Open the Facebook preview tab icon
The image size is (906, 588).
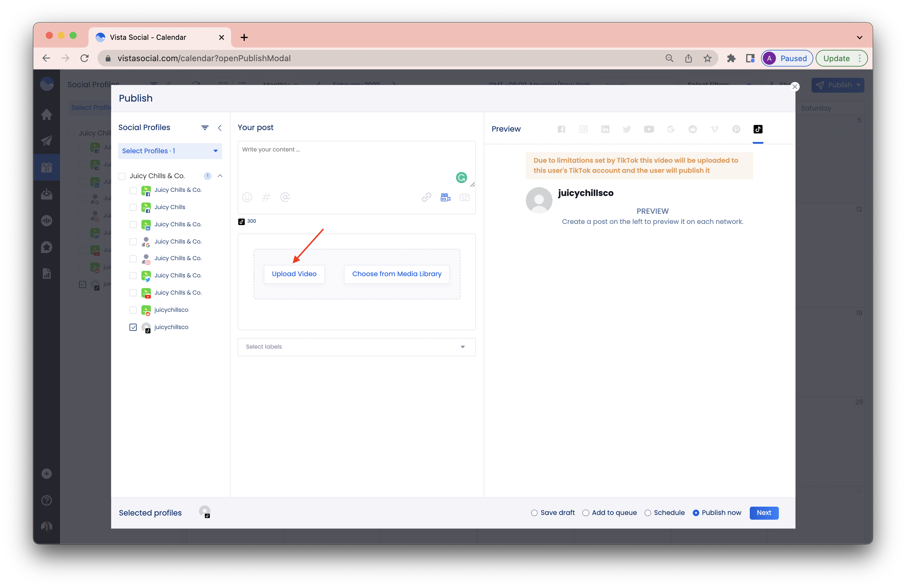click(561, 129)
